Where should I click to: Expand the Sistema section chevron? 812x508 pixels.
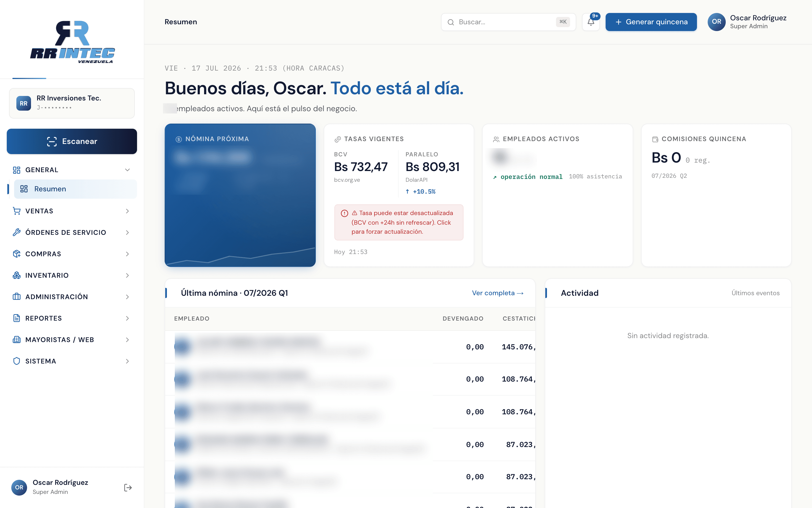click(x=127, y=361)
